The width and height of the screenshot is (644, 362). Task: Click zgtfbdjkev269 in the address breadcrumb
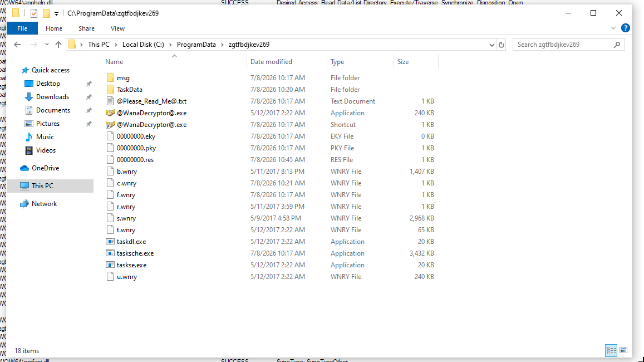pos(249,45)
